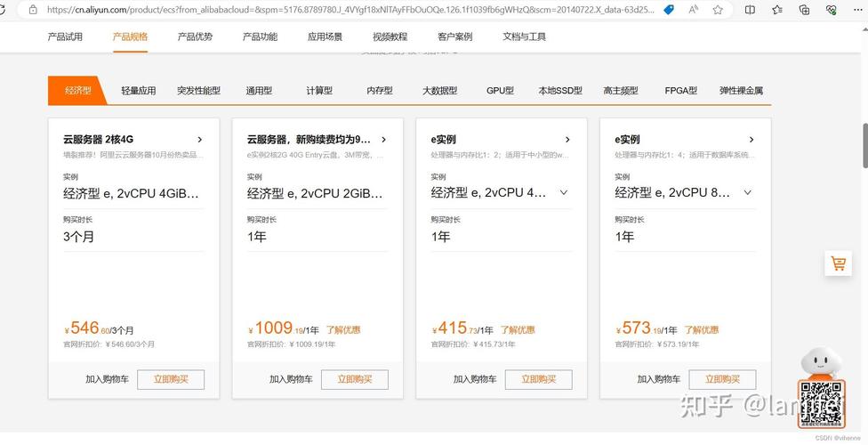This screenshot has height=445, width=868.
Task: Switch to 本地SSD型 tab
Action: coord(560,90)
